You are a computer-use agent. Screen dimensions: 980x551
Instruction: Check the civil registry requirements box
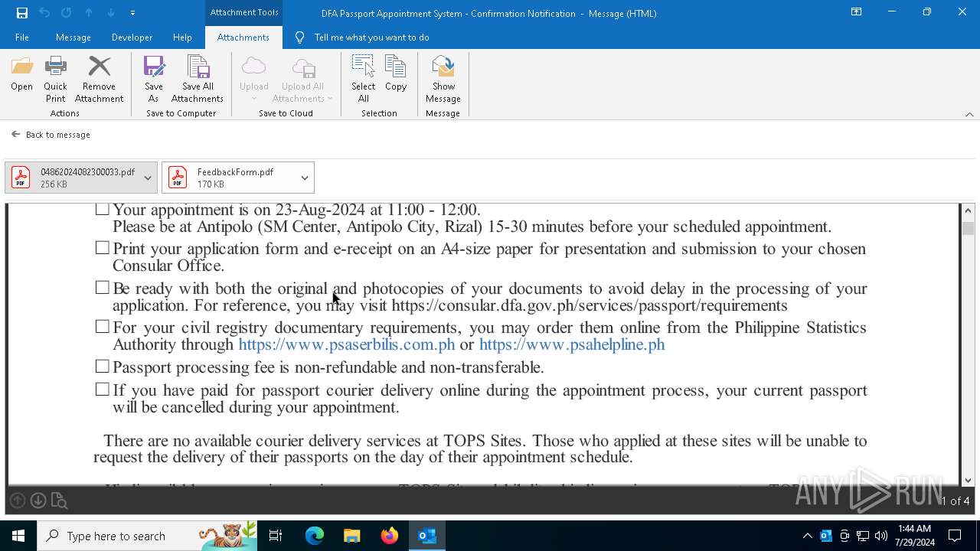(x=102, y=327)
